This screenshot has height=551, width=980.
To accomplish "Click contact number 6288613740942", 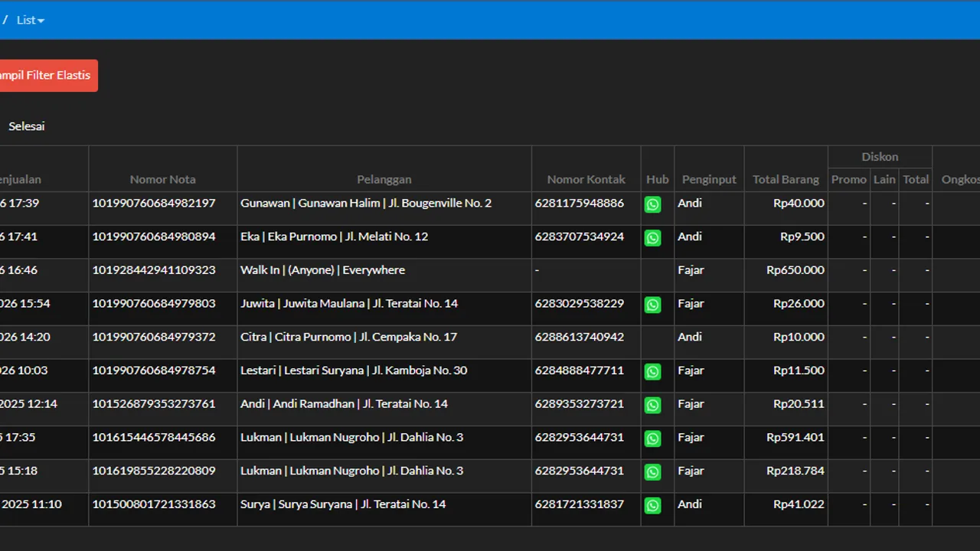I will 580,337.
